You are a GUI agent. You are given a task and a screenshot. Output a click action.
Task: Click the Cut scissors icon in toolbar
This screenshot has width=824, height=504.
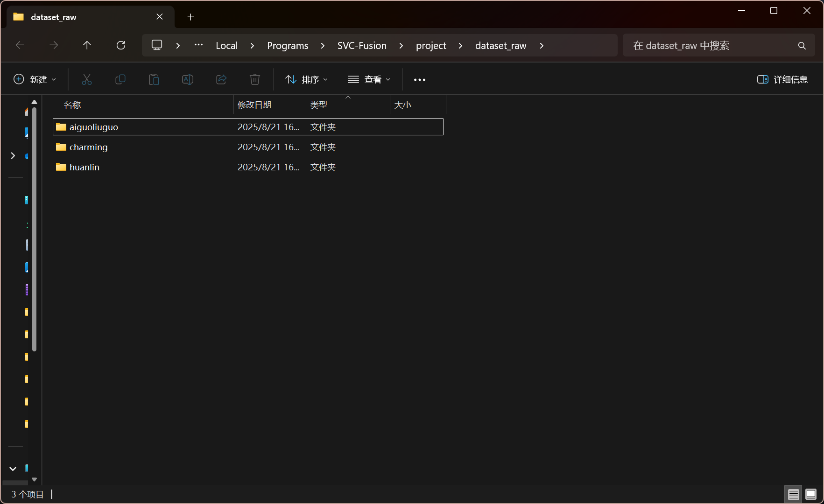coord(87,79)
